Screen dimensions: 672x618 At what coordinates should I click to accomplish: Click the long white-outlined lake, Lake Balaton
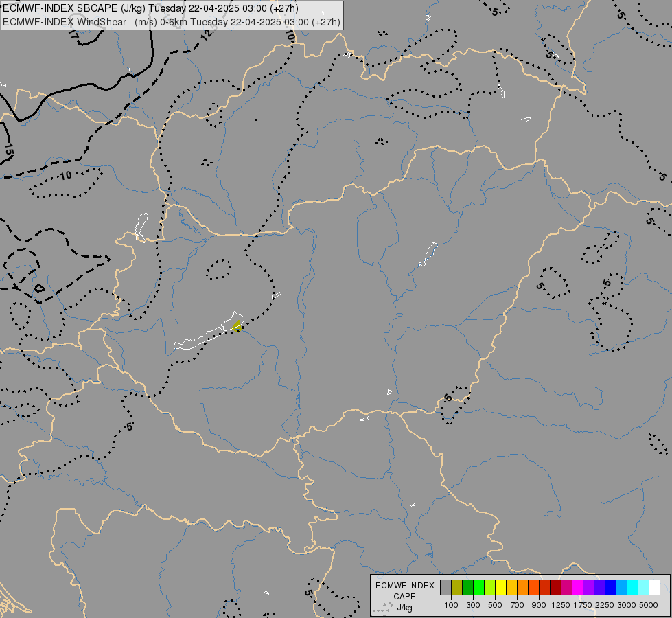[209, 331]
